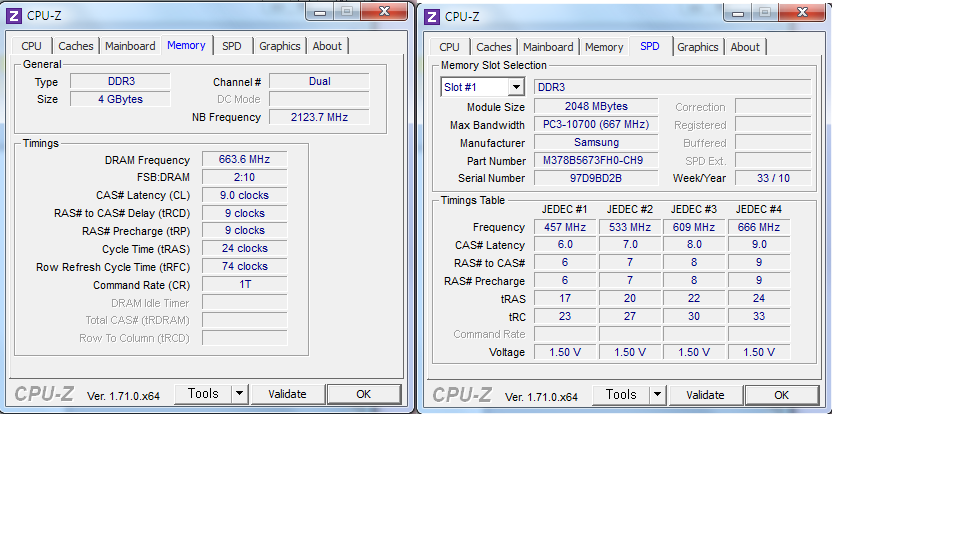Click the CPU-Z icon in left window title bar
This screenshot has width=960, height=540.
14,16
